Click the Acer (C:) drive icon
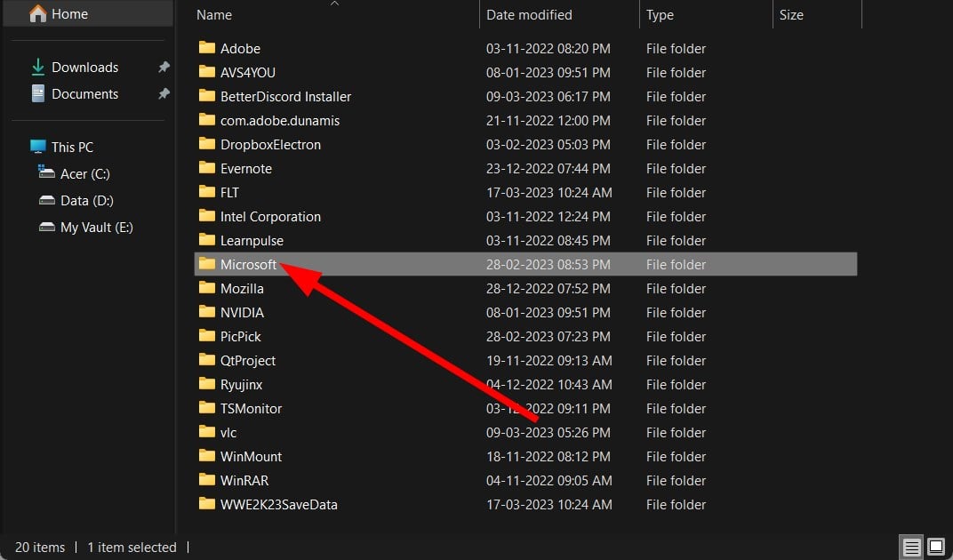953x560 pixels. (x=47, y=172)
